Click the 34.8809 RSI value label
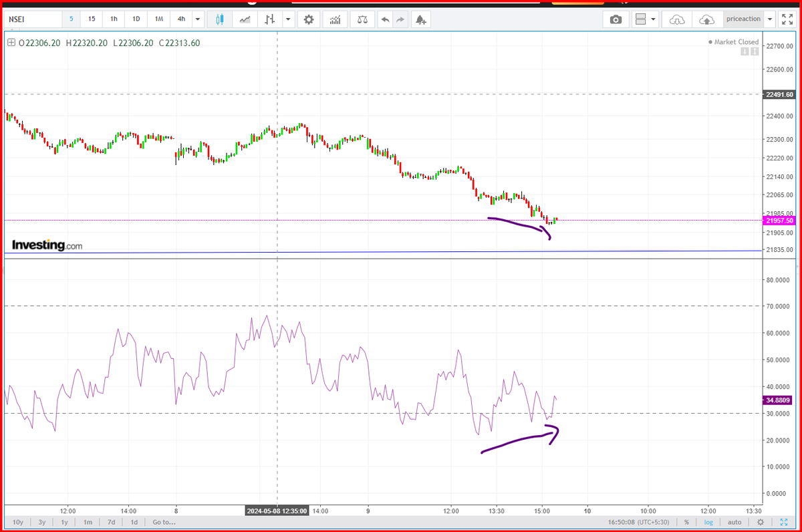802x532 pixels. pos(779,400)
